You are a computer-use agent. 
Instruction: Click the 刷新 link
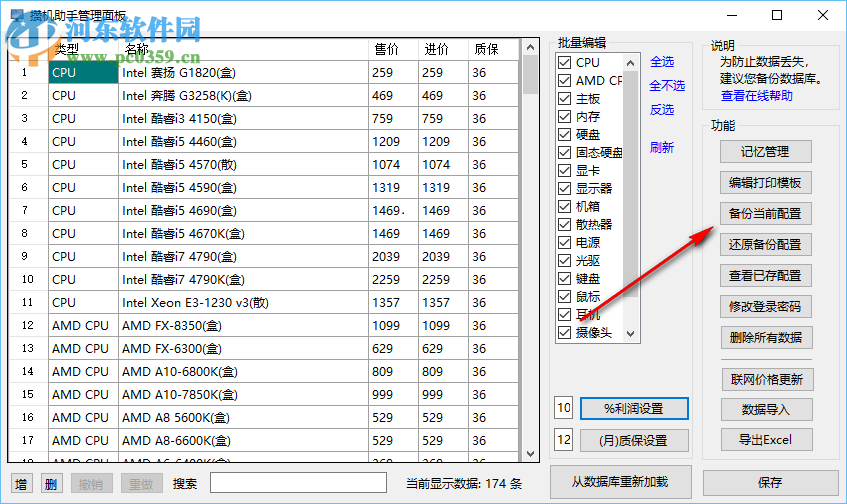pyautogui.click(x=662, y=147)
